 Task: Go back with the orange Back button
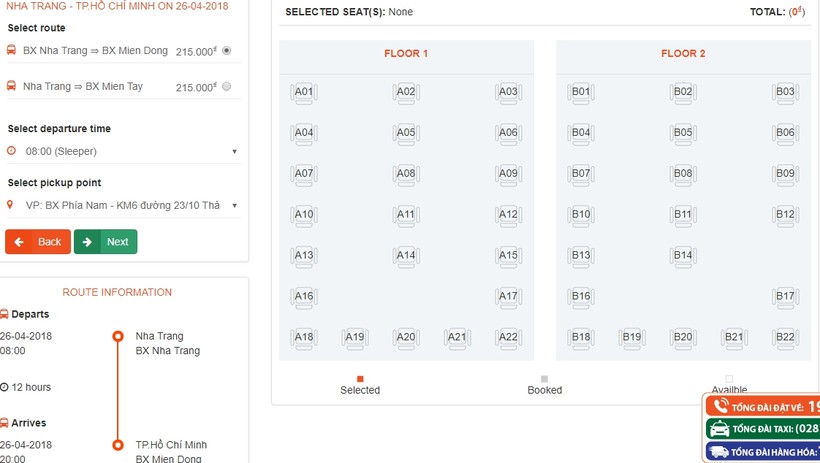pos(38,242)
